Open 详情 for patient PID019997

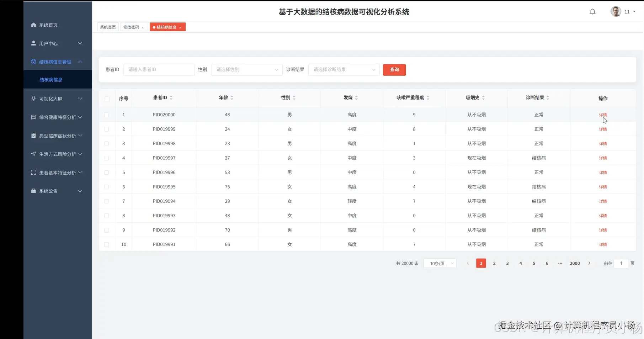click(603, 158)
